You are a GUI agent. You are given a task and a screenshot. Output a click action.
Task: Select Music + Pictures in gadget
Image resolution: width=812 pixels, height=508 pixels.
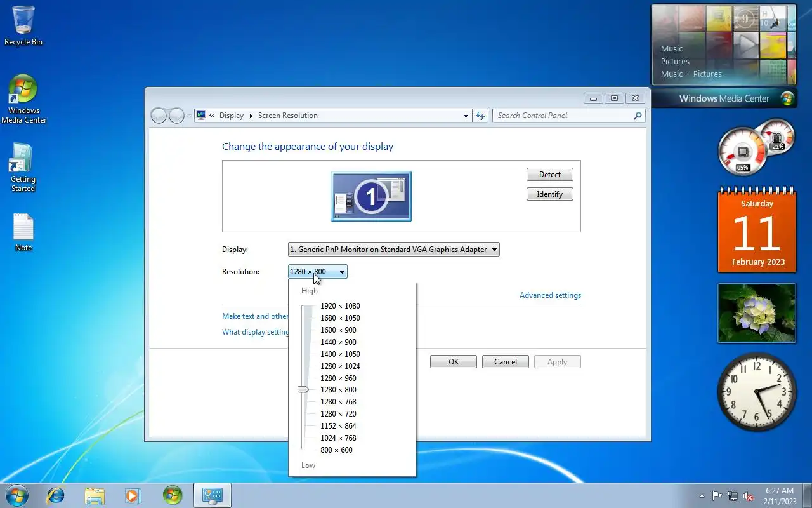tap(691, 74)
